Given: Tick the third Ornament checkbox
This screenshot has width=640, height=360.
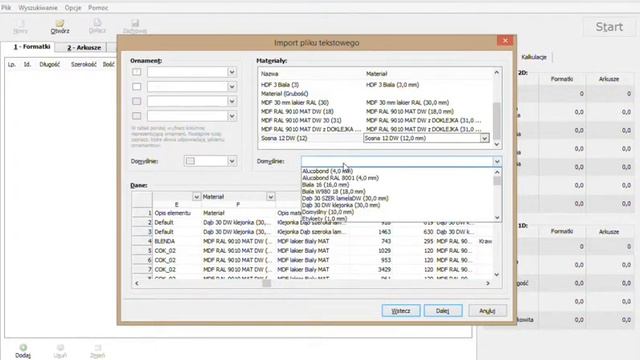Looking at the screenshot, I should [x=137, y=101].
